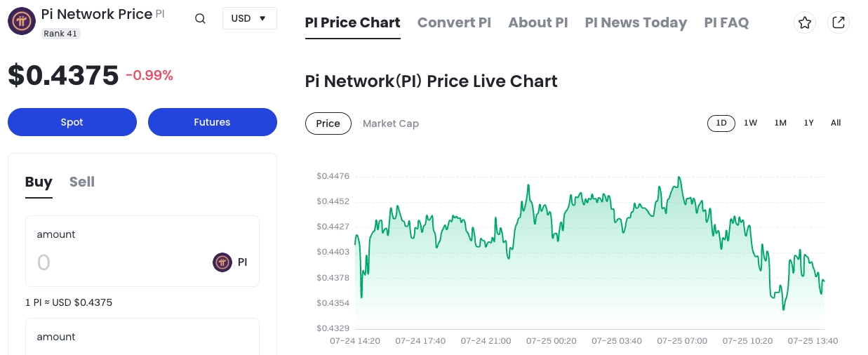Click the search magnifier icon

tap(200, 19)
